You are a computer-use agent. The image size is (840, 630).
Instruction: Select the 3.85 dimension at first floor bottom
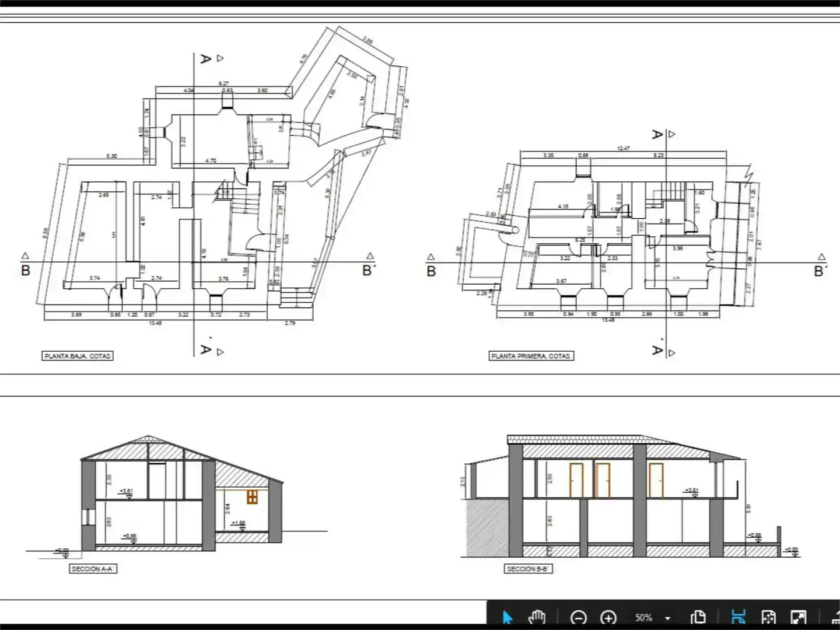[x=528, y=314]
